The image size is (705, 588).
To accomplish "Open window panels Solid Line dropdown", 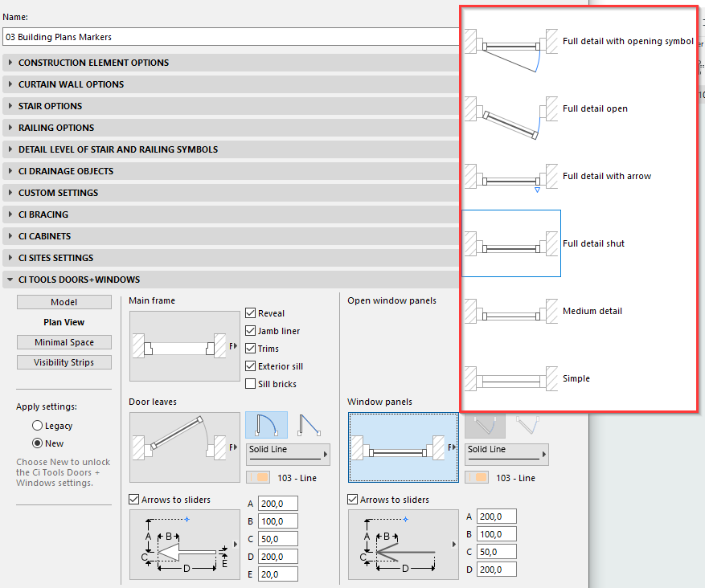I will pyautogui.click(x=506, y=454).
